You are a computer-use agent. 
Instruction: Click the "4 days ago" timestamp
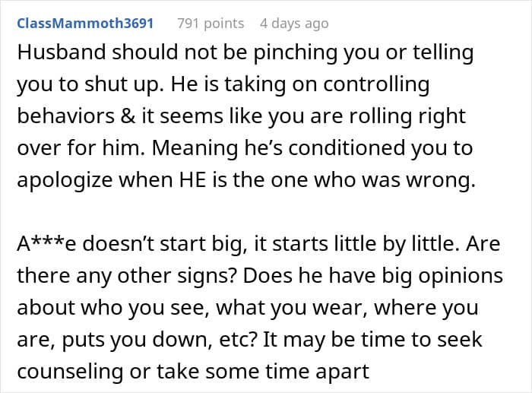click(296, 24)
